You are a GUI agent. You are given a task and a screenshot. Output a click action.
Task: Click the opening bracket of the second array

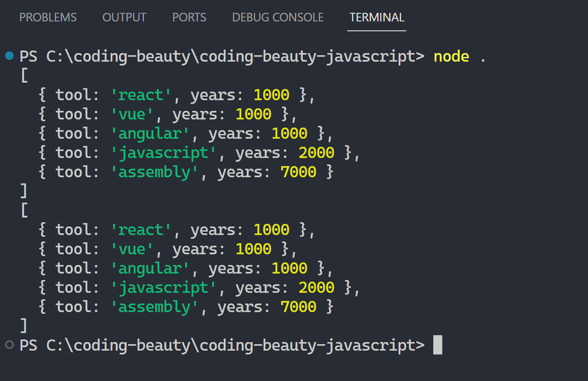[x=24, y=210]
